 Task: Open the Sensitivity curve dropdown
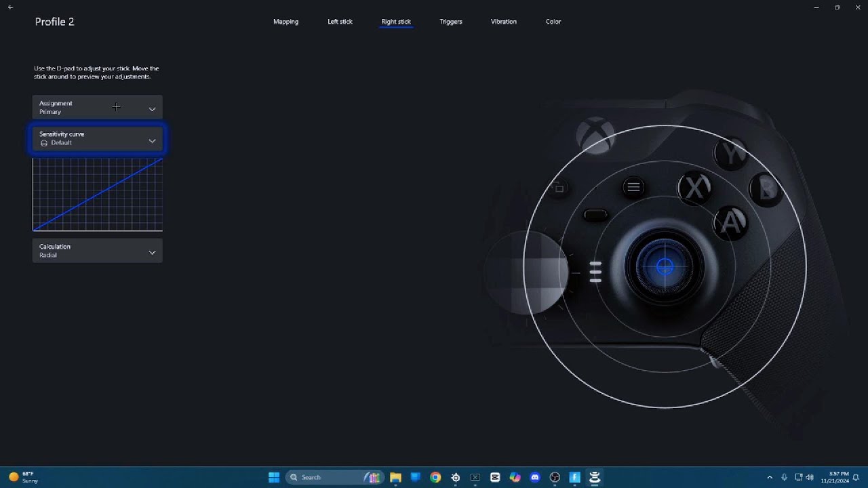[x=98, y=138]
